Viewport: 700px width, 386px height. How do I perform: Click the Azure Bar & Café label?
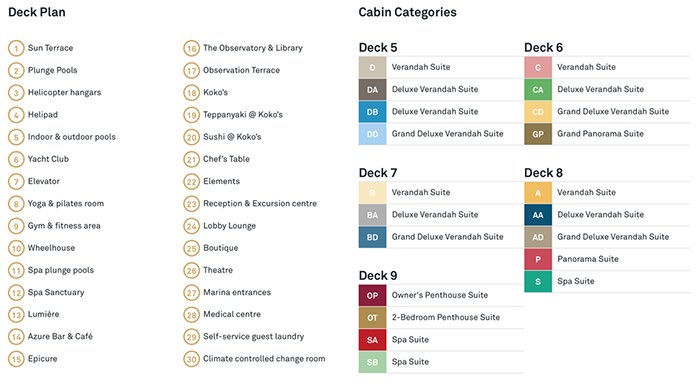coord(60,336)
